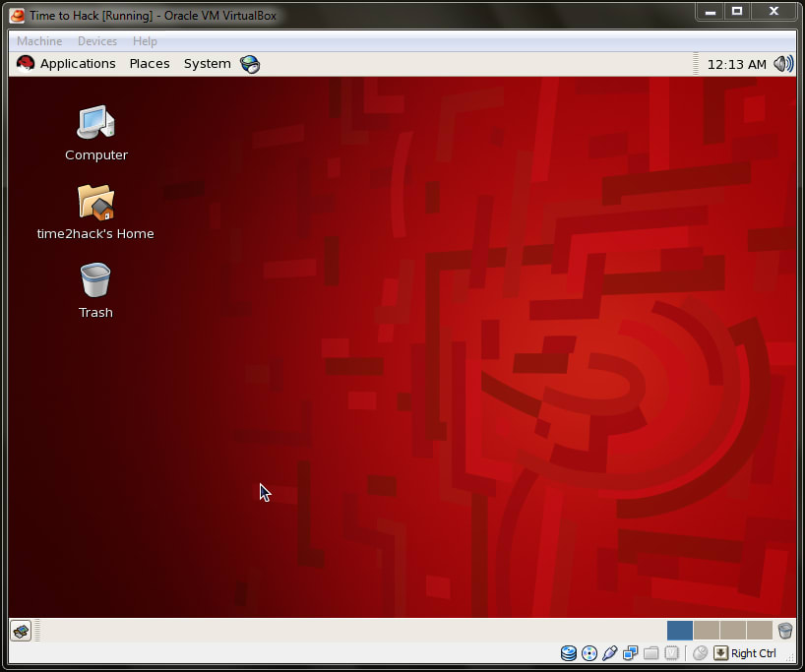Launch the web browser globe icon
805x672 pixels.
tap(250, 64)
